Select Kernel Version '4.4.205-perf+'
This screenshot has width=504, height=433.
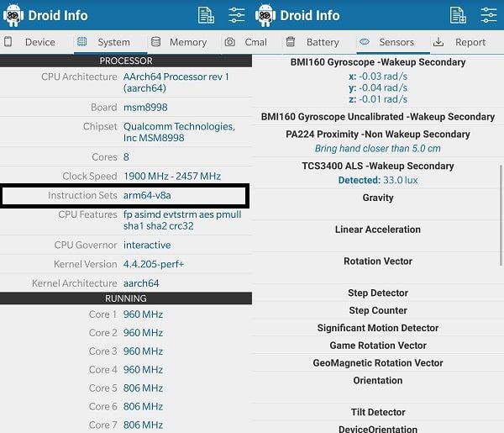pyautogui.click(x=154, y=264)
